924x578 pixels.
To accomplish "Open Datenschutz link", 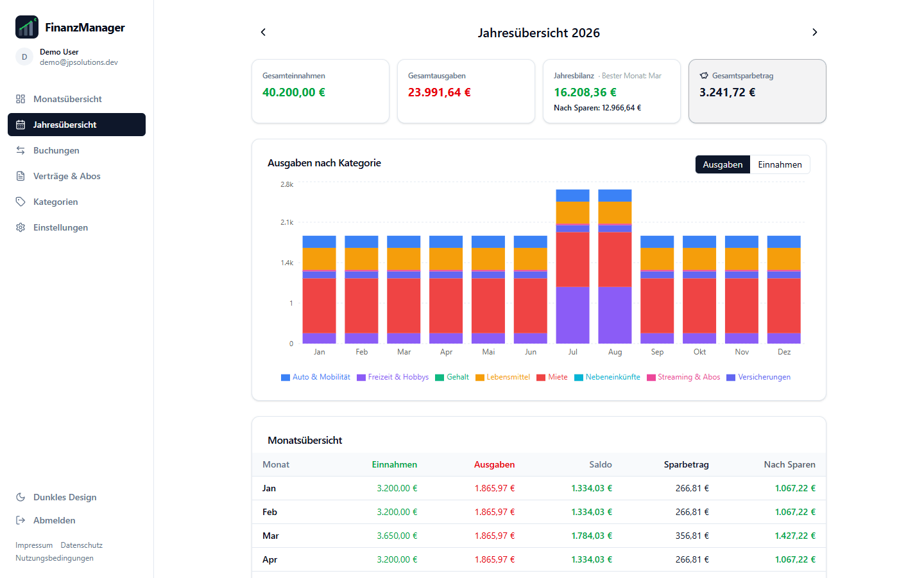I will pos(81,545).
